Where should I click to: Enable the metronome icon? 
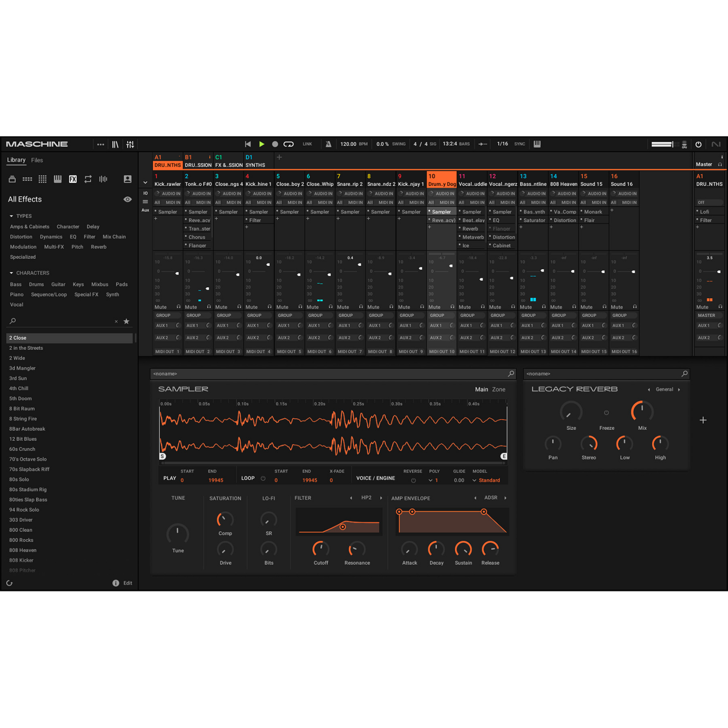(329, 144)
